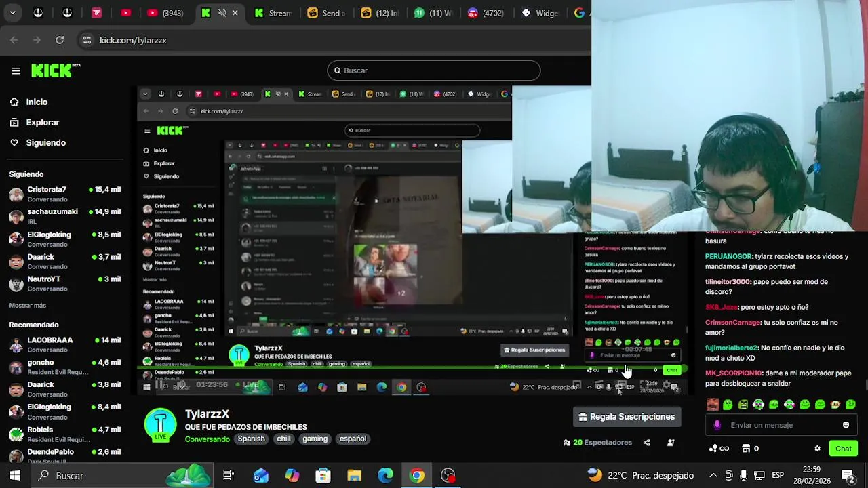Switch to the Stream Kick tab

coord(275,13)
